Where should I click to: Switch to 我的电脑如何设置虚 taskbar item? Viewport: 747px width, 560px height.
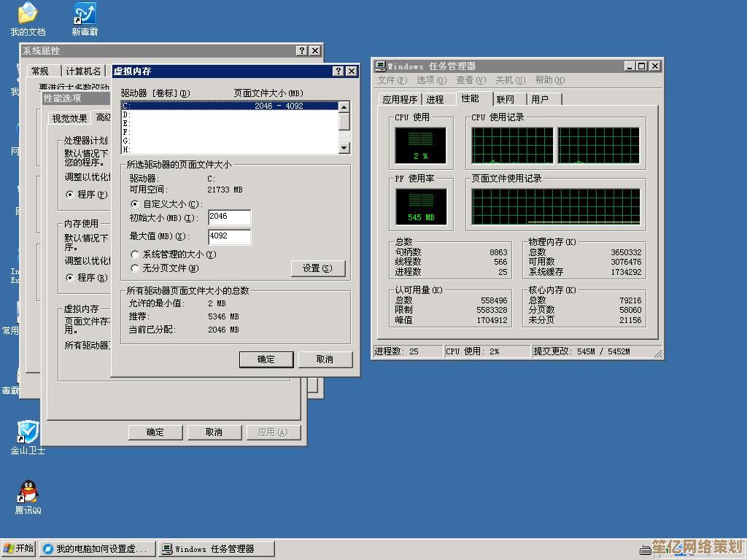(95, 548)
